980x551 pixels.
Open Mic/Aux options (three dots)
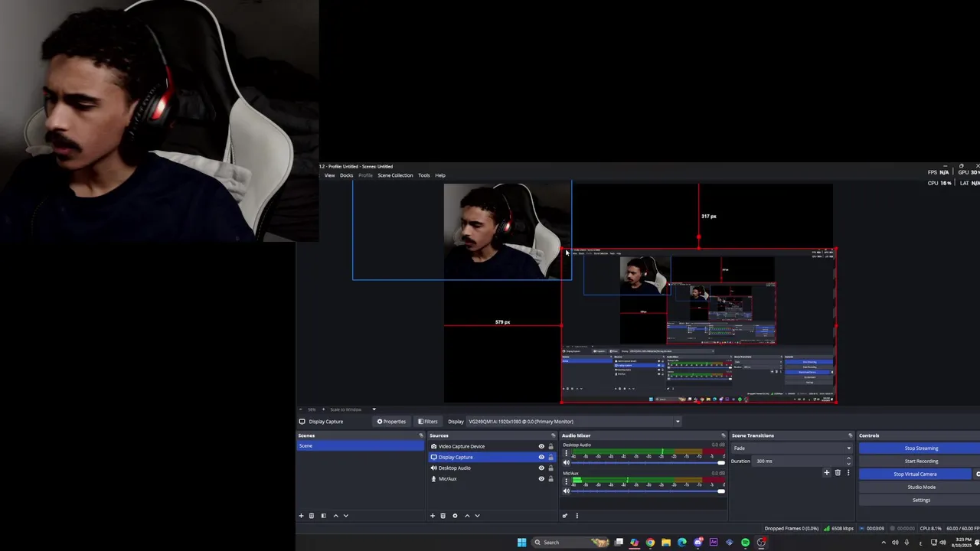[x=567, y=482]
